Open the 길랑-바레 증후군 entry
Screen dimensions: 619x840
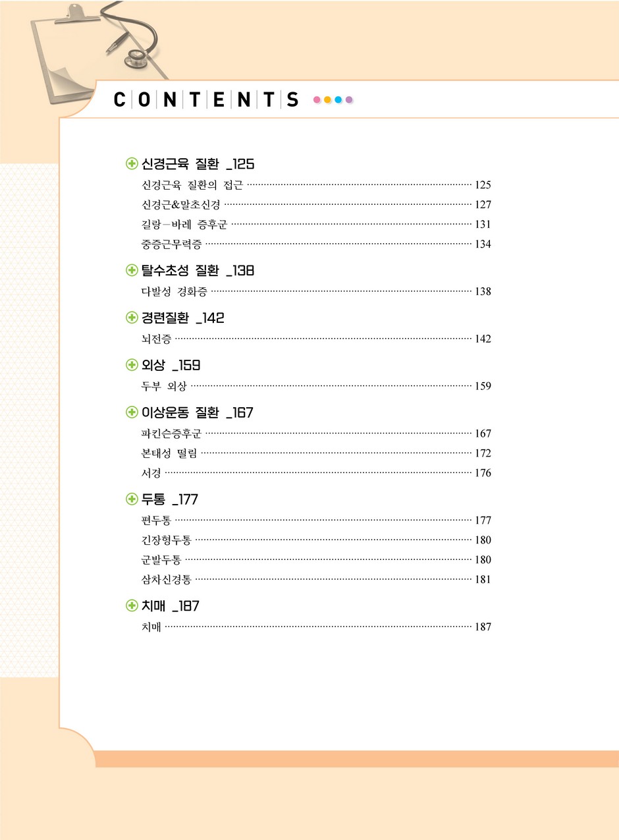point(316,225)
